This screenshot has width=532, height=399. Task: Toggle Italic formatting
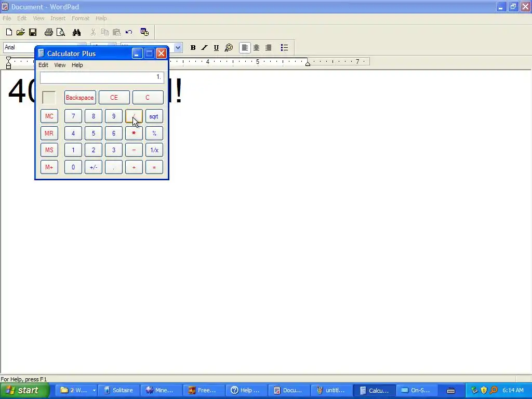(204, 48)
